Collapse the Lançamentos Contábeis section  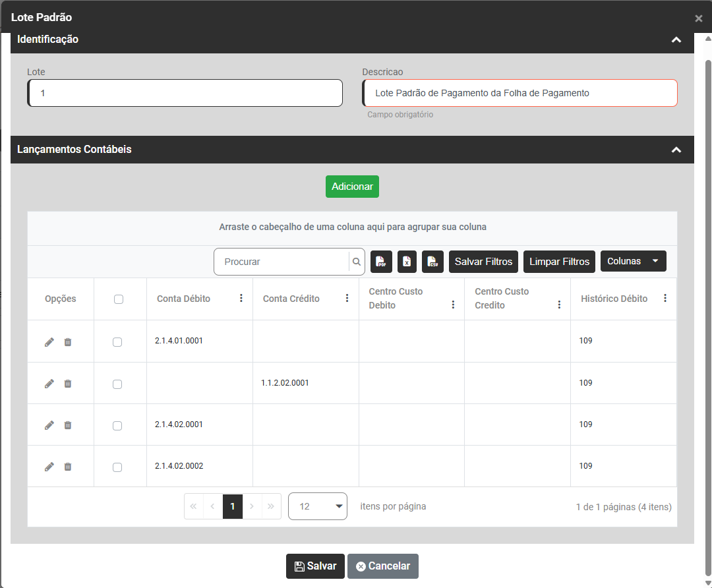(676, 150)
